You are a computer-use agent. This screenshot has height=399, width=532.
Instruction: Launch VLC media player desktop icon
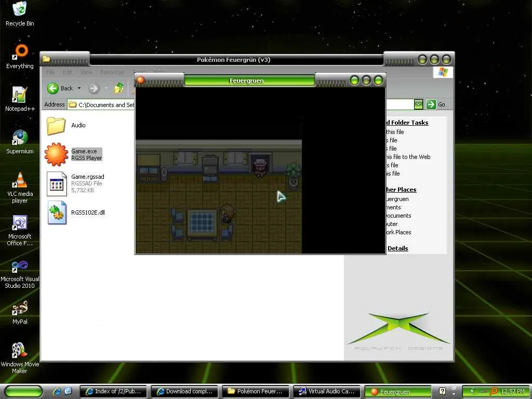coord(20,180)
